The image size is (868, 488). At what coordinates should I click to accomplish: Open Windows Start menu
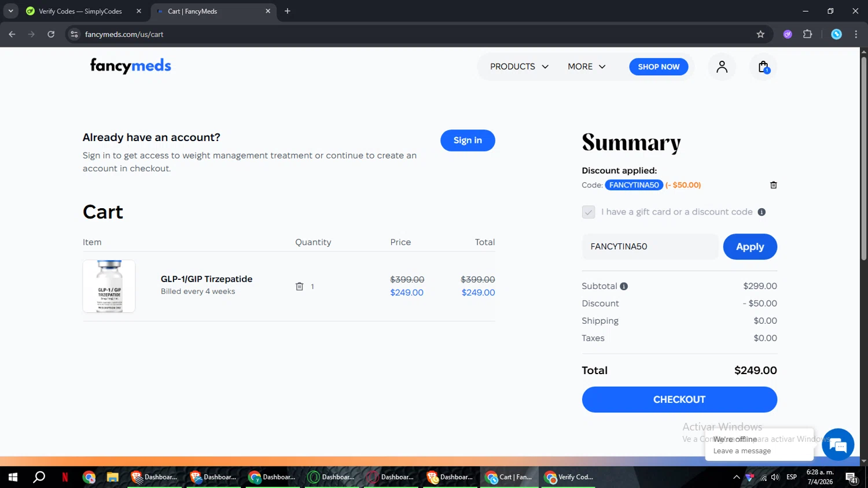tap(13, 477)
